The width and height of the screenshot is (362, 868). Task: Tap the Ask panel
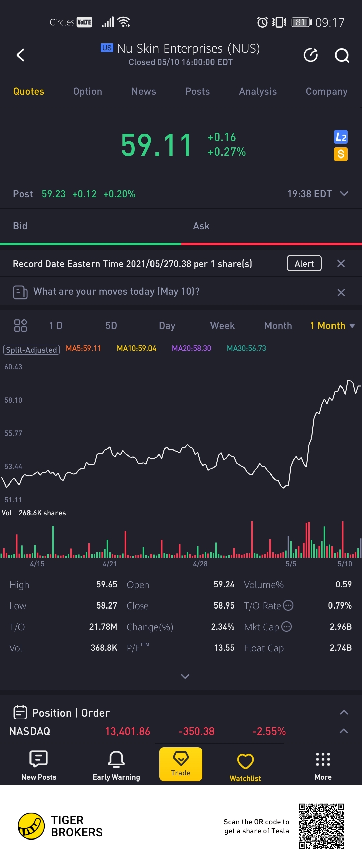271,226
